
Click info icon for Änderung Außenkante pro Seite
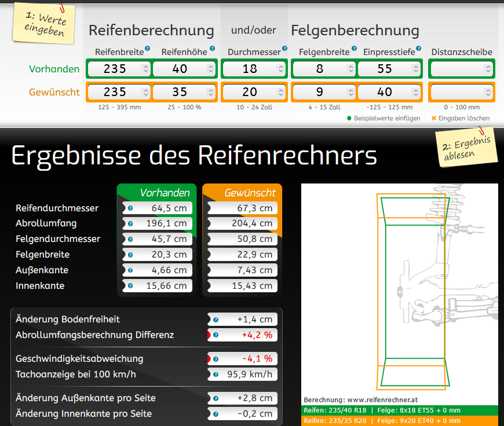coord(216,398)
